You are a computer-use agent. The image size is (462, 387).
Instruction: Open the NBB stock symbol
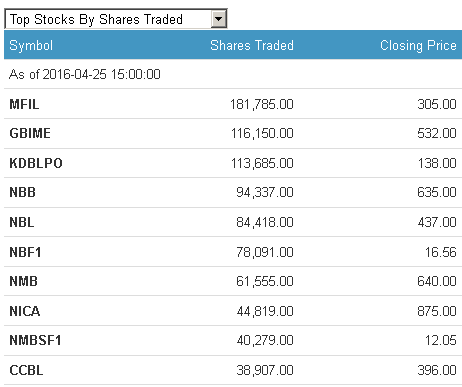coord(22,192)
